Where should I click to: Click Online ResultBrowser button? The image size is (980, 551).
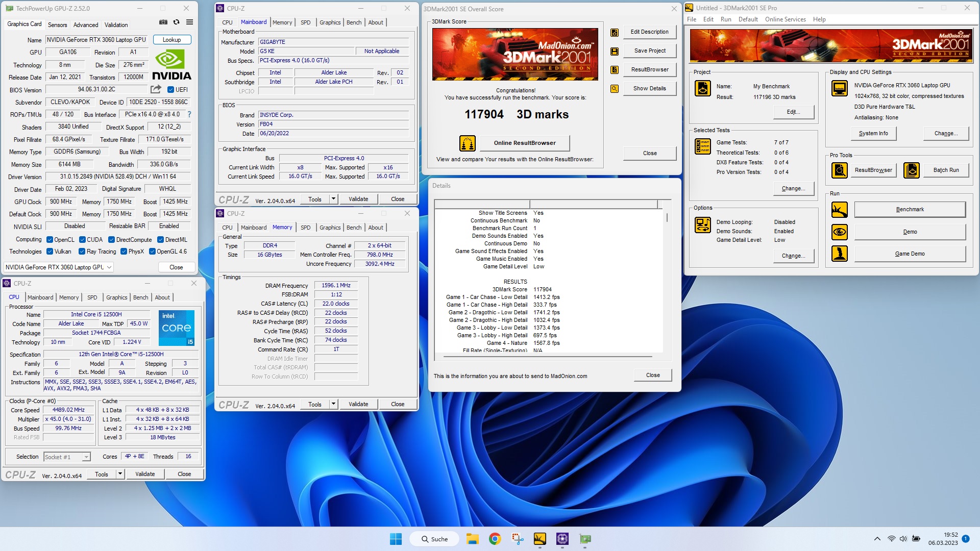(x=525, y=143)
